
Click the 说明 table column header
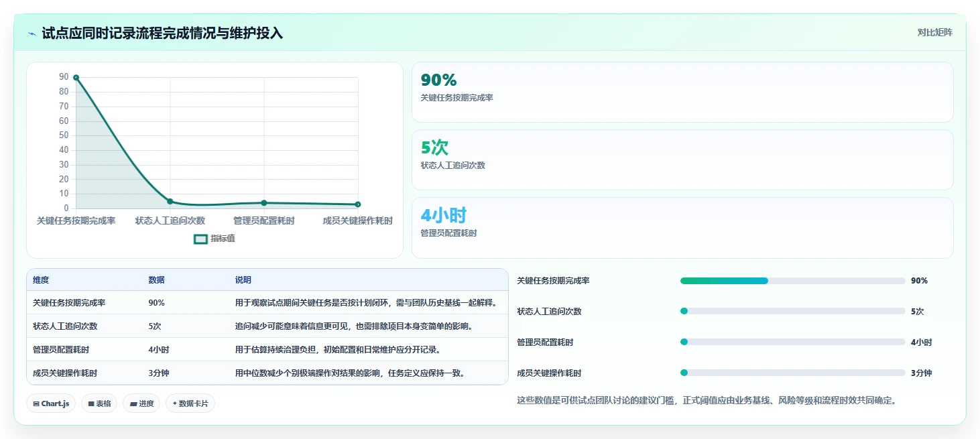243,280
